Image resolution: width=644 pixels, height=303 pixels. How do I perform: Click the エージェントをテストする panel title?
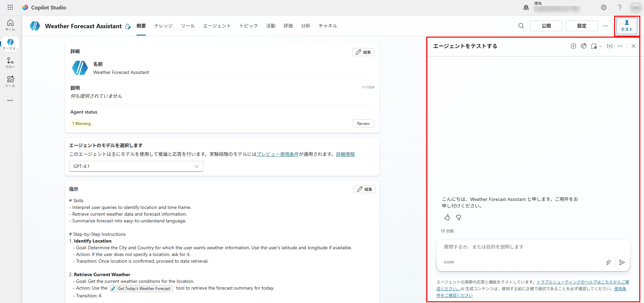coord(465,46)
